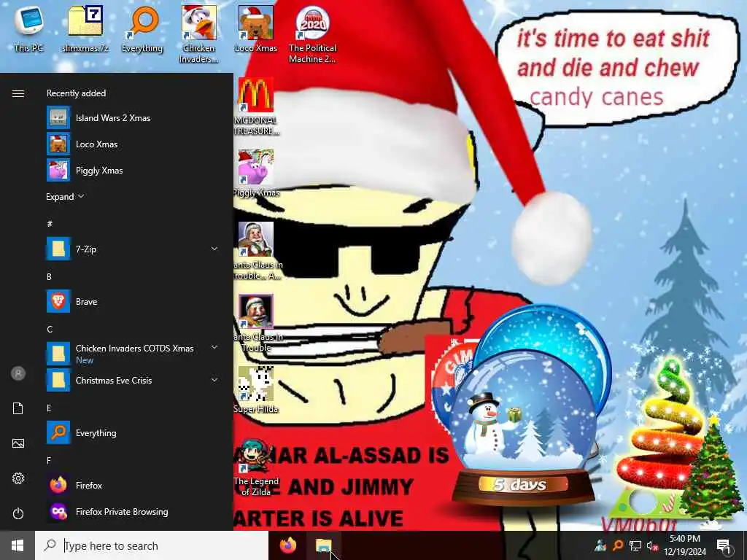
Task: Open user account icon in Start
Action: (18, 373)
